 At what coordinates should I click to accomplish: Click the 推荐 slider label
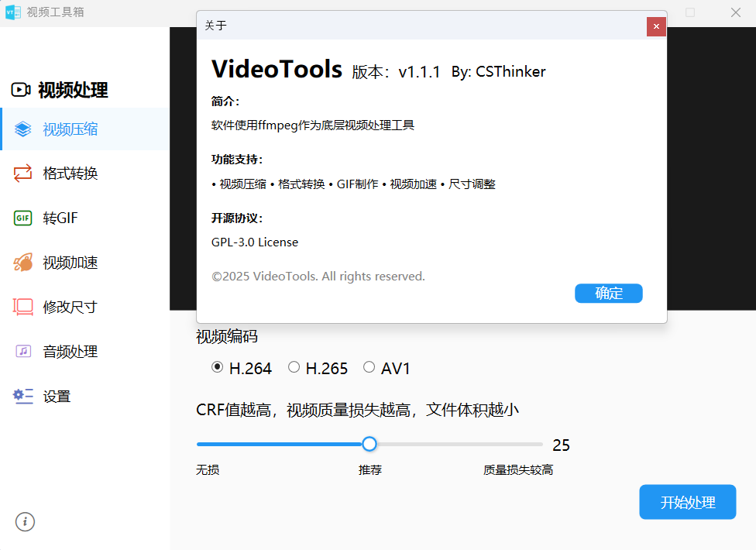[369, 470]
